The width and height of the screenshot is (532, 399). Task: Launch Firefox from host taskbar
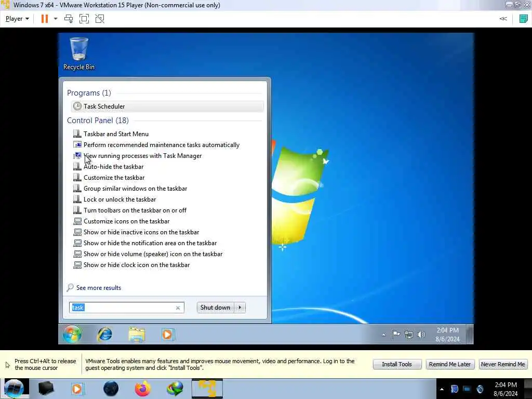[143, 389]
